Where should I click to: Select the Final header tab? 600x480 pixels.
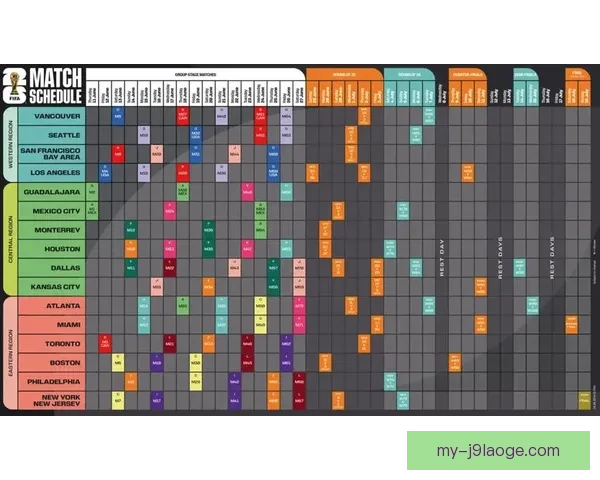click(577, 74)
